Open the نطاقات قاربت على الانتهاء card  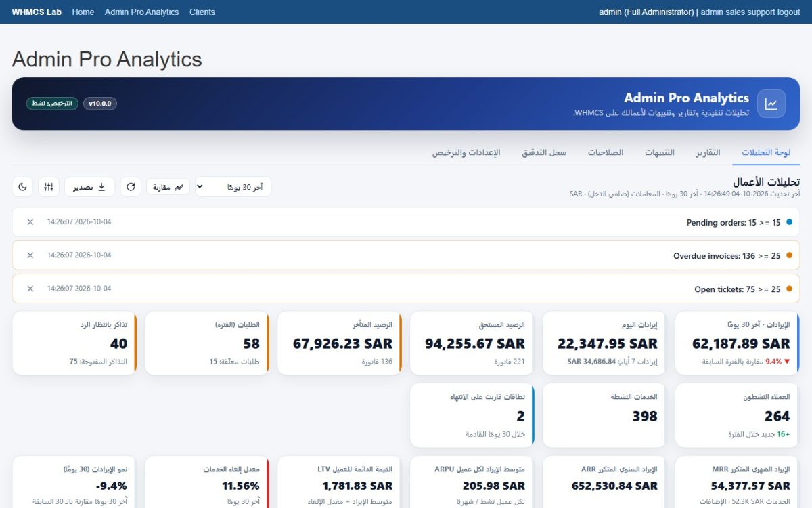(473, 415)
